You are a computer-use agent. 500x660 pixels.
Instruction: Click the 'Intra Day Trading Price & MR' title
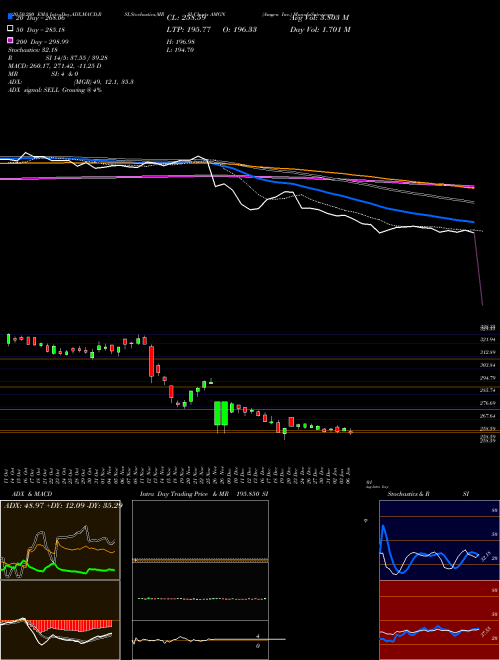point(186,494)
